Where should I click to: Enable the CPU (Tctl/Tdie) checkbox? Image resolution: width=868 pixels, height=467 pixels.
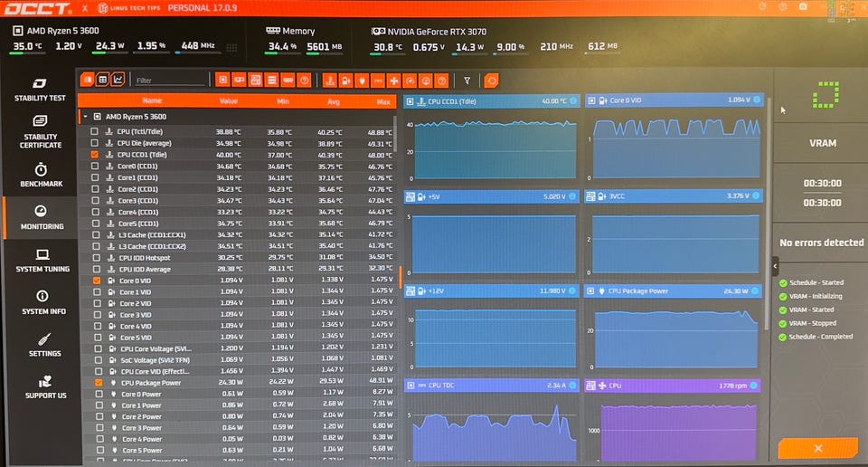click(x=94, y=131)
